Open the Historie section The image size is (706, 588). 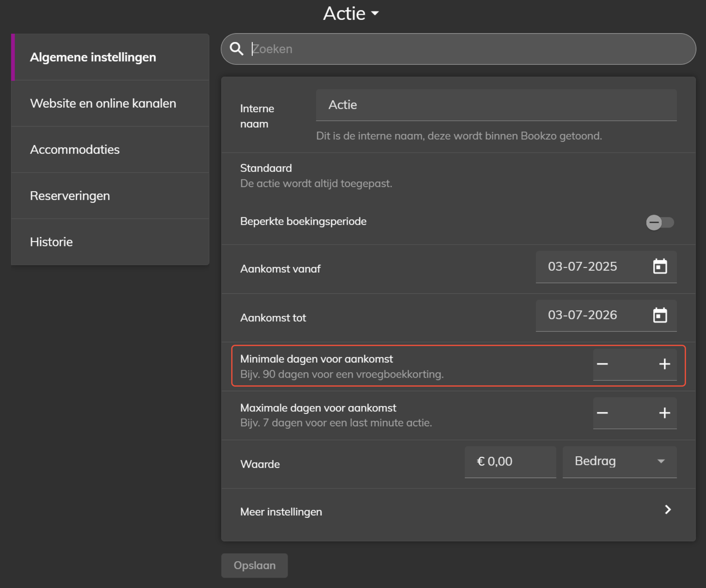51,242
